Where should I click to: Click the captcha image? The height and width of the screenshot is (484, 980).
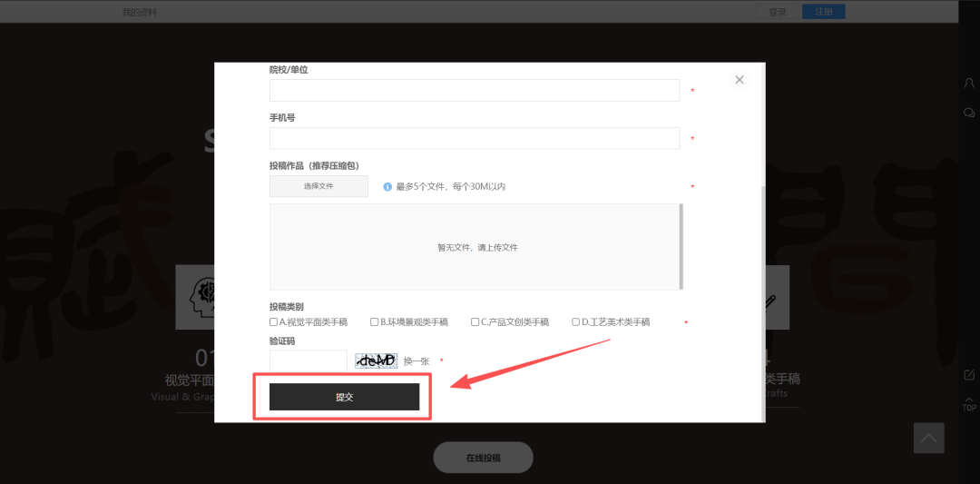pyautogui.click(x=377, y=361)
